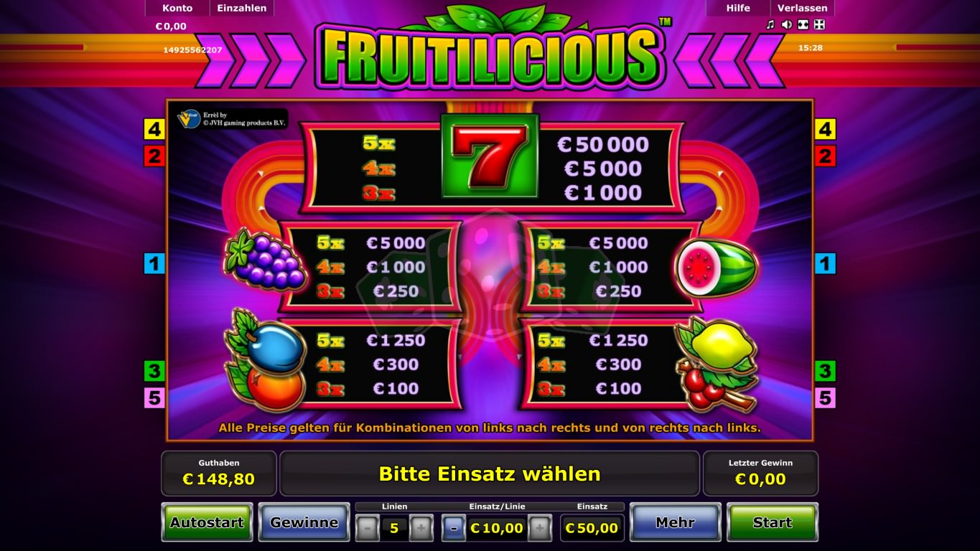Image resolution: width=980 pixels, height=551 pixels.
Task: Increase number of Linien with plus
Action: pyautogui.click(x=421, y=529)
